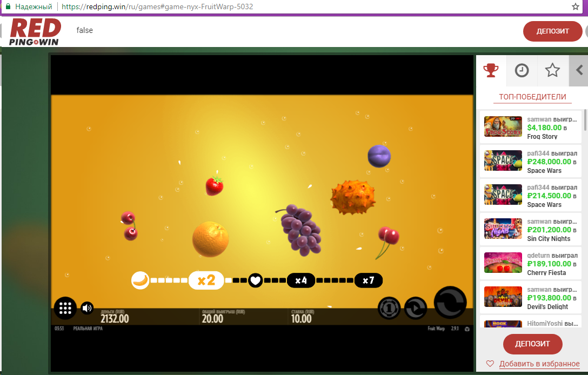Click the plum fruit
This screenshot has height=375, width=588.
pos(379,156)
